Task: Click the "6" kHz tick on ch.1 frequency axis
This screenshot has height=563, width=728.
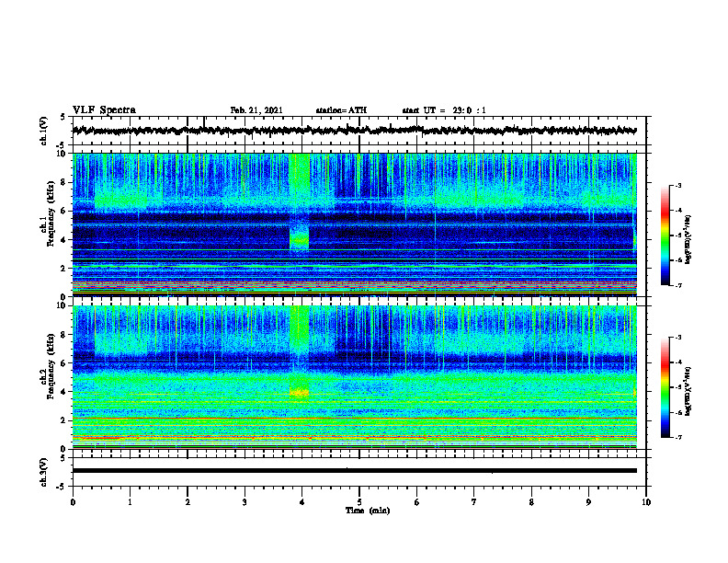Action: click(63, 211)
